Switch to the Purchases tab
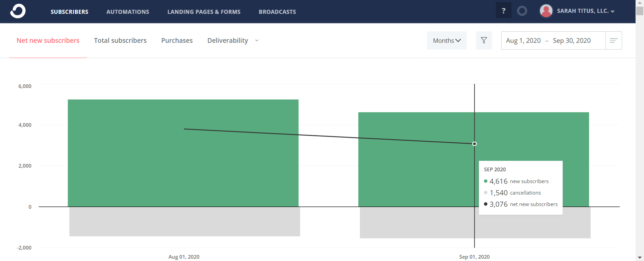The height and width of the screenshot is (261, 644). (177, 40)
